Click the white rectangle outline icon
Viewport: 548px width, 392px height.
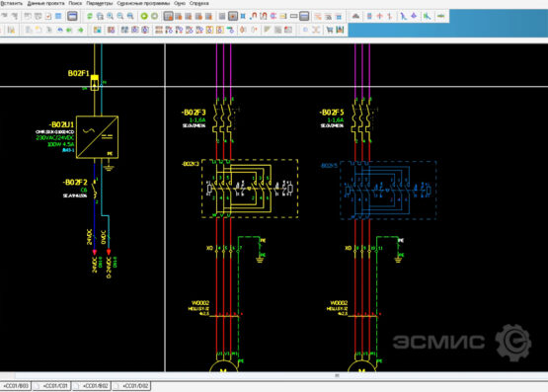point(294,16)
